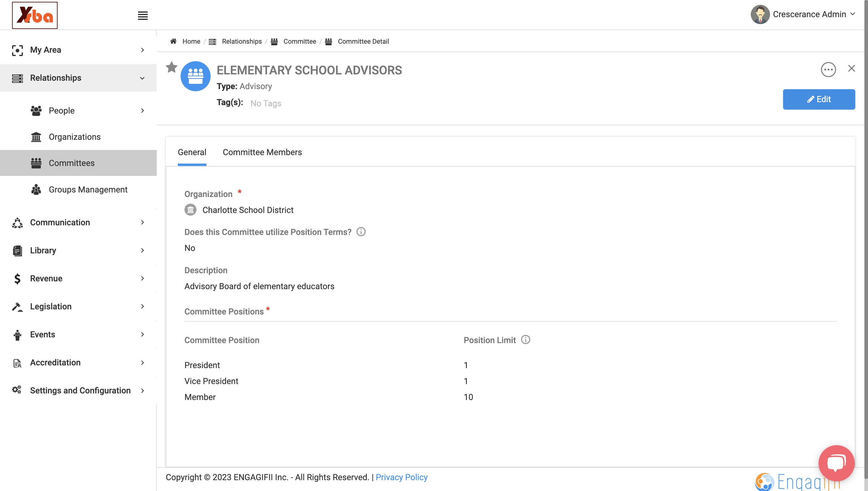Expand Settings and Configuration menu
The image size is (868, 491).
[78, 390]
